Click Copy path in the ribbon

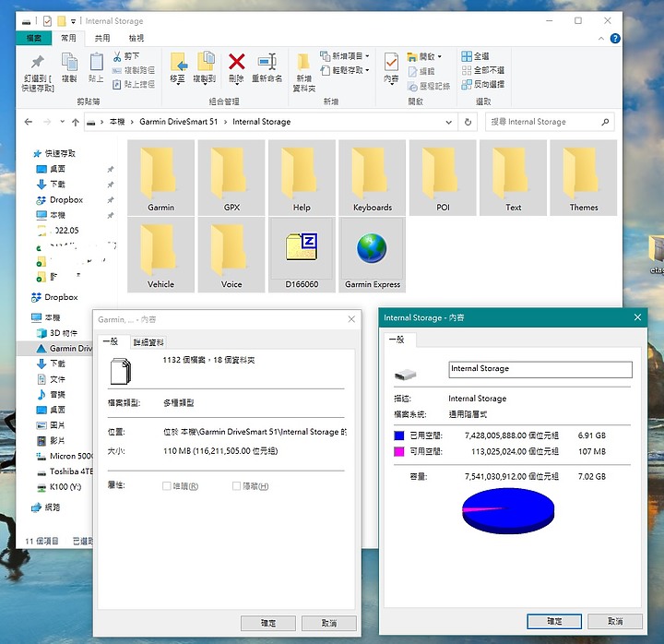[134, 70]
